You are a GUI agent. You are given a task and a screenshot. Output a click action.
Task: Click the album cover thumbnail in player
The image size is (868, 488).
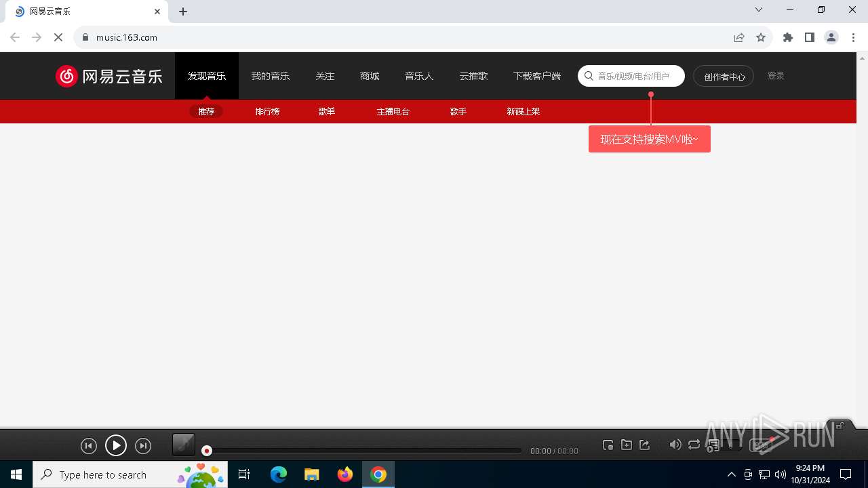(184, 445)
